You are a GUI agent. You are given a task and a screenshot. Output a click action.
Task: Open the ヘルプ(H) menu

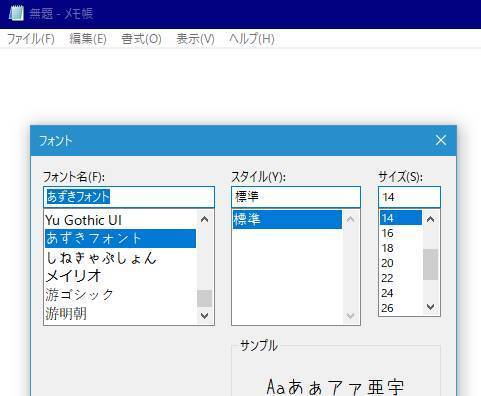tap(252, 39)
